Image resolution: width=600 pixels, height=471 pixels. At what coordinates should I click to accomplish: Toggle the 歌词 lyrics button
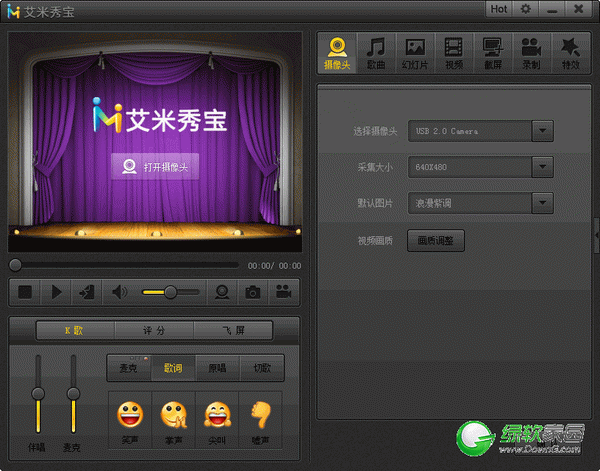173,368
